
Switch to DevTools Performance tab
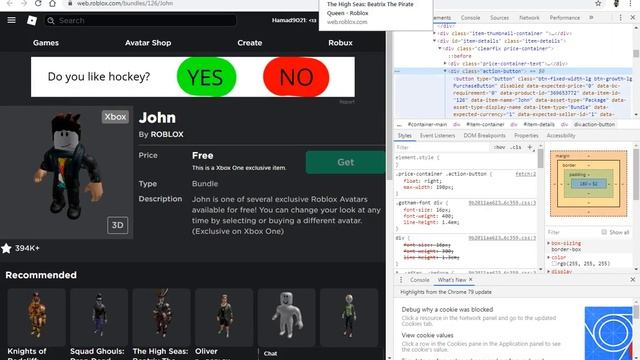tap(564, 18)
